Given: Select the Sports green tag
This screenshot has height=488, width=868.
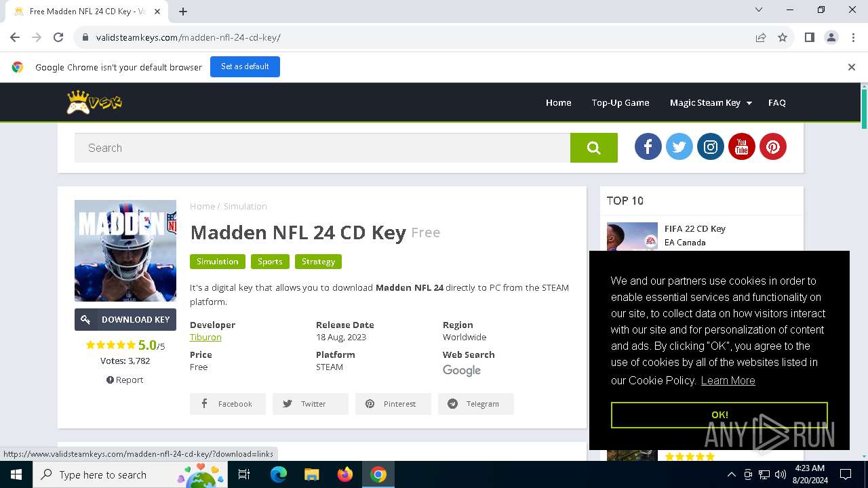Looking at the screenshot, I should coord(270,262).
